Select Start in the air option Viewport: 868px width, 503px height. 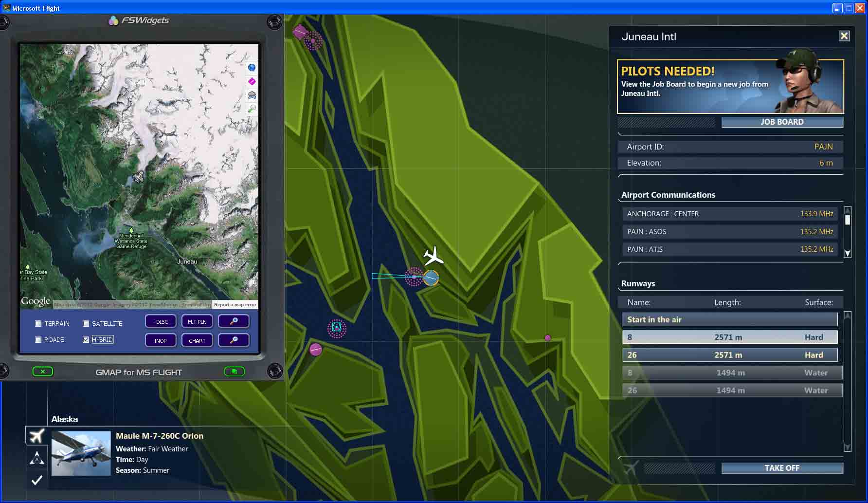729,319
